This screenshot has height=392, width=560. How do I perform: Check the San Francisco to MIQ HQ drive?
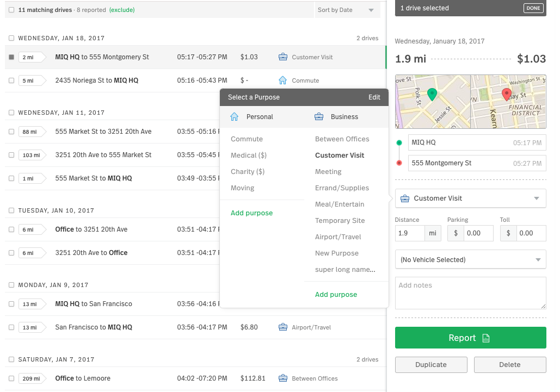[11, 327]
